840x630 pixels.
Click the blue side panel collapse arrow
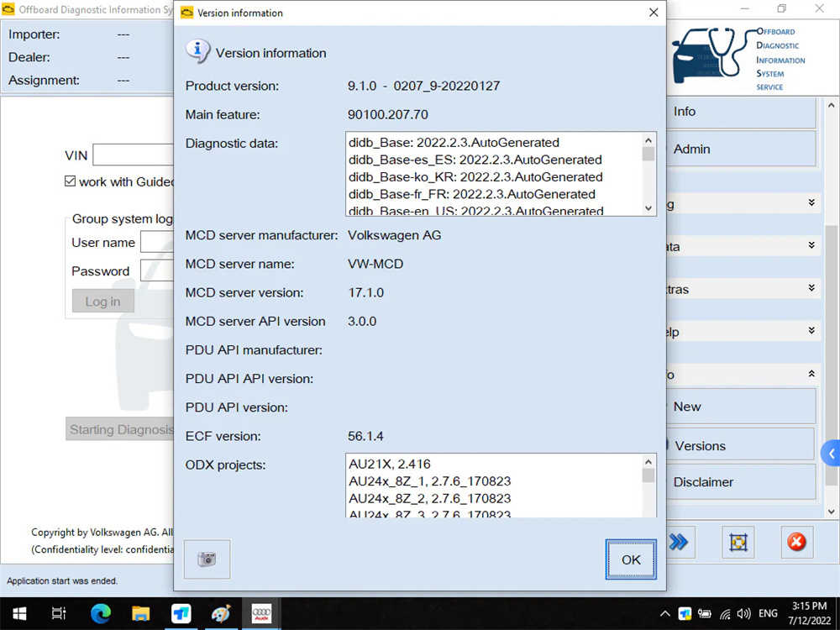(831, 454)
